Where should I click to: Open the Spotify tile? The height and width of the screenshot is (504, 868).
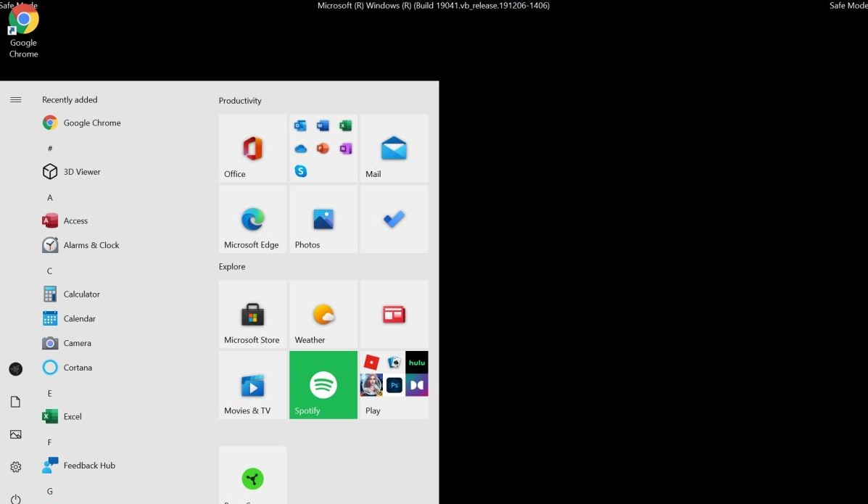point(323,385)
